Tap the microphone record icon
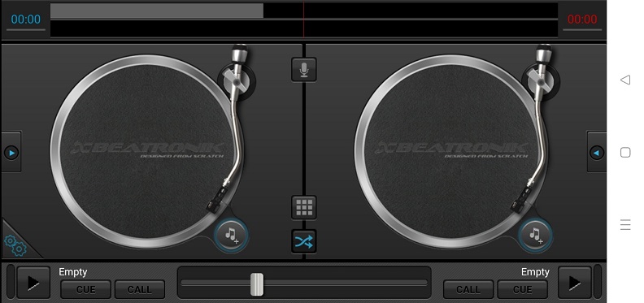The image size is (644, 303). 304,70
